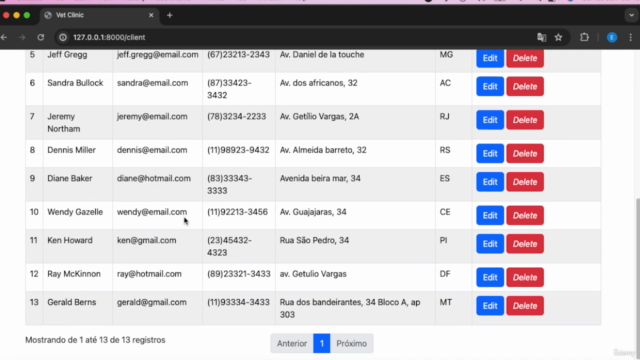
Task: Click the email jeff.gregg@email.com
Action: (158, 55)
